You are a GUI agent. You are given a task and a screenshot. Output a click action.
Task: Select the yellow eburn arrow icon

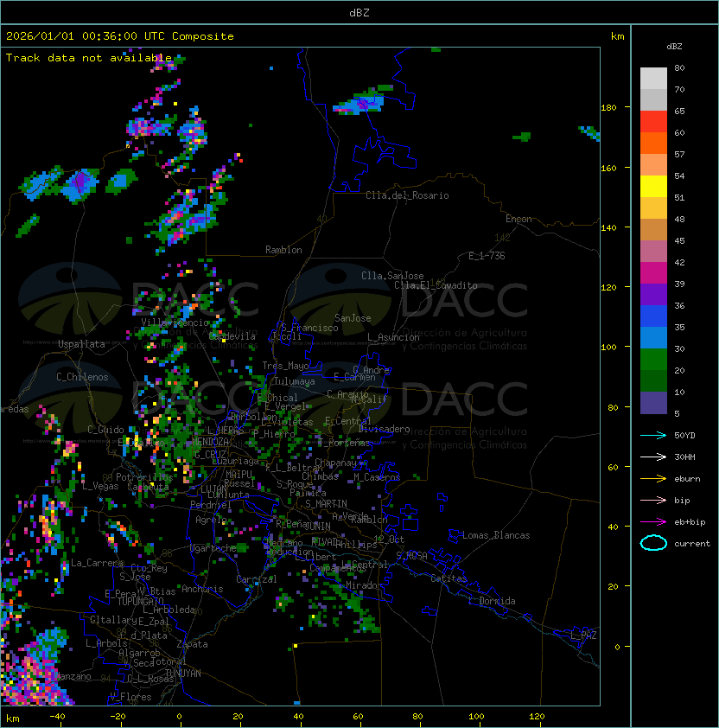tap(653, 478)
